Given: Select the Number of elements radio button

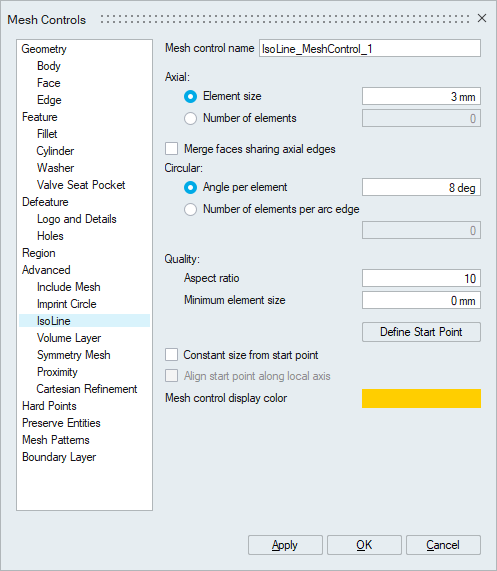Looking at the screenshot, I should (190, 118).
